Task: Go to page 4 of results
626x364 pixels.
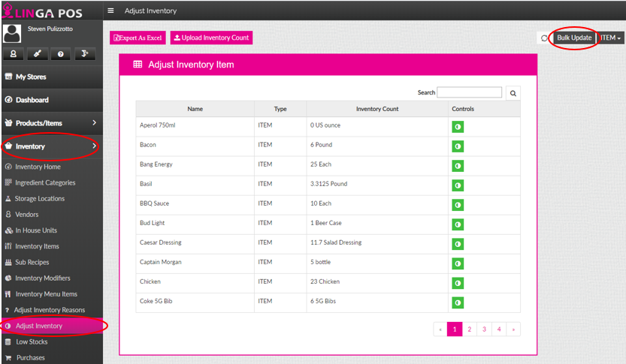Action: click(x=499, y=329)
